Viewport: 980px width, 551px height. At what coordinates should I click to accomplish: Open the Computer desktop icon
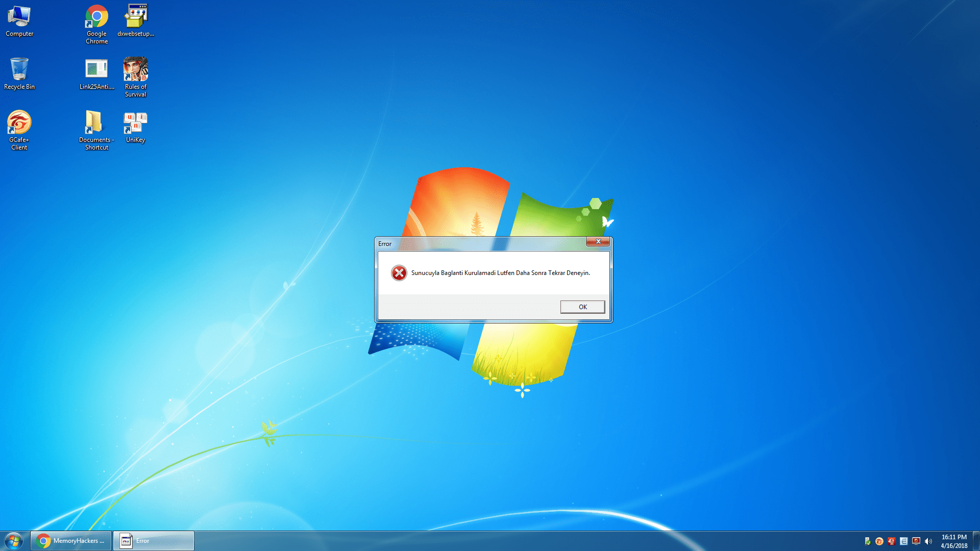click(19, 21)
